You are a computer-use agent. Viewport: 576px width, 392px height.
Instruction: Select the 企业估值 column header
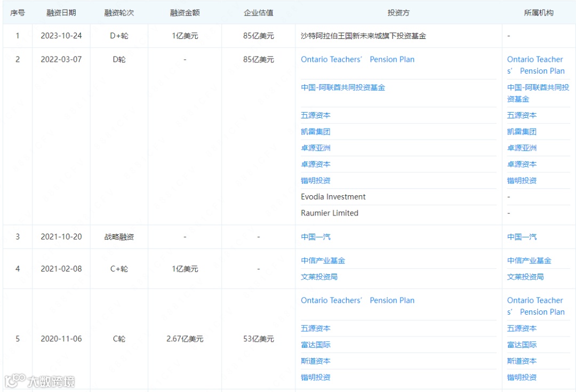(259, 13)
